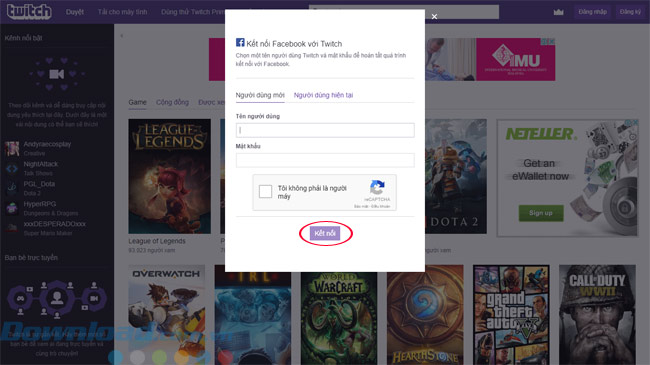
Task: Check the reCAPTCHA not-a-robot box
Action: (x=265, y=192)
